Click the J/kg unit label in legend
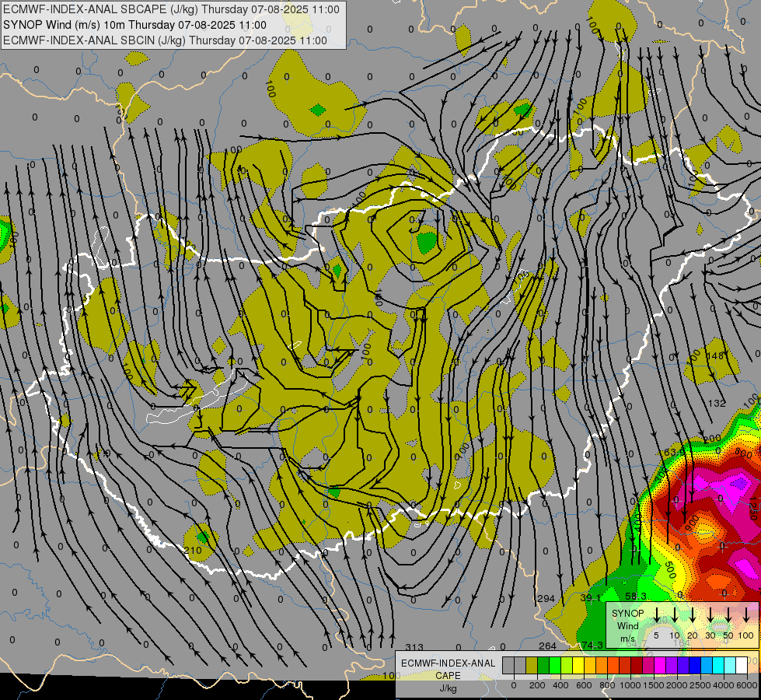The width and height of the screenshot is (761, 700). pos(448,688)
